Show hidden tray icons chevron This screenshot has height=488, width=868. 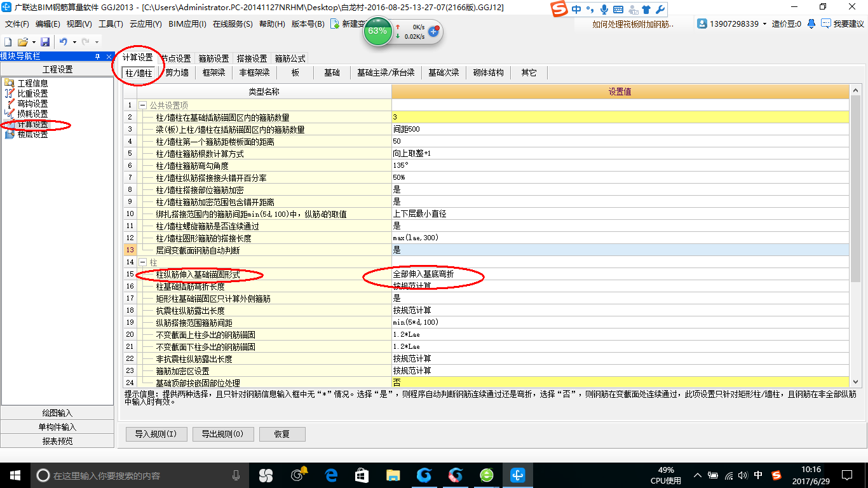coord(699,475)
